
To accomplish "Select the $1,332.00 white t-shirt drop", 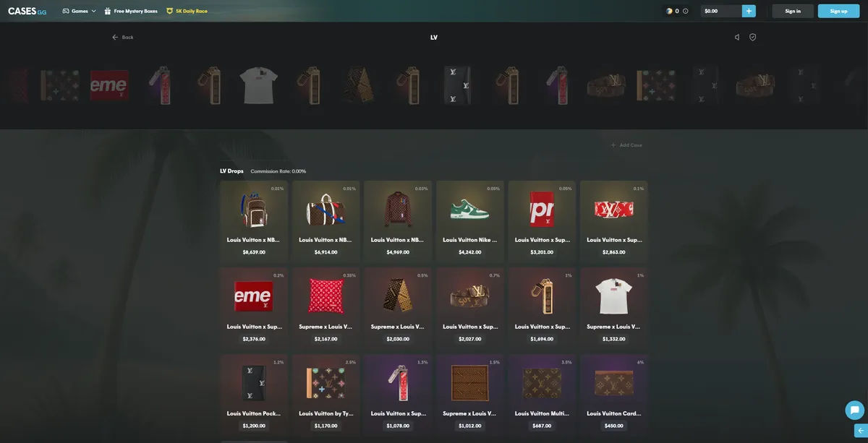I will 613,308.
